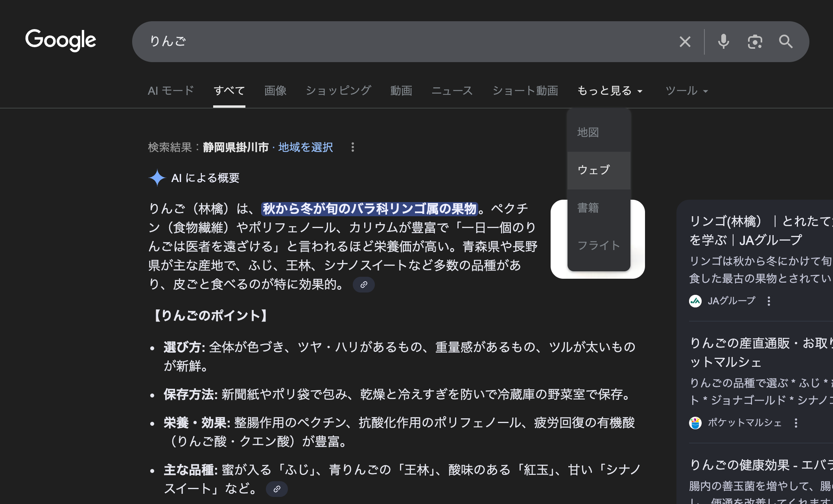Expand the もっと見る dropdown
The image size is (833, 504).
[x=610, y=91]
